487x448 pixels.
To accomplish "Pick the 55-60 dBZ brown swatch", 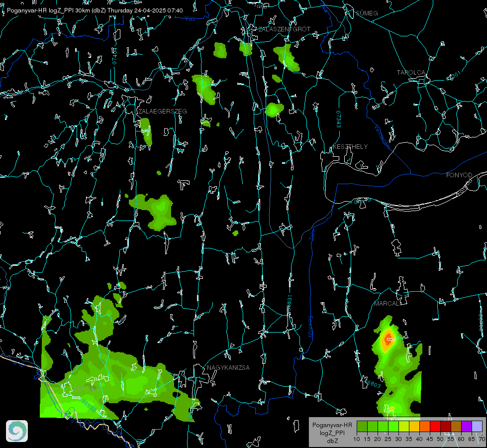I will (456, 426).
